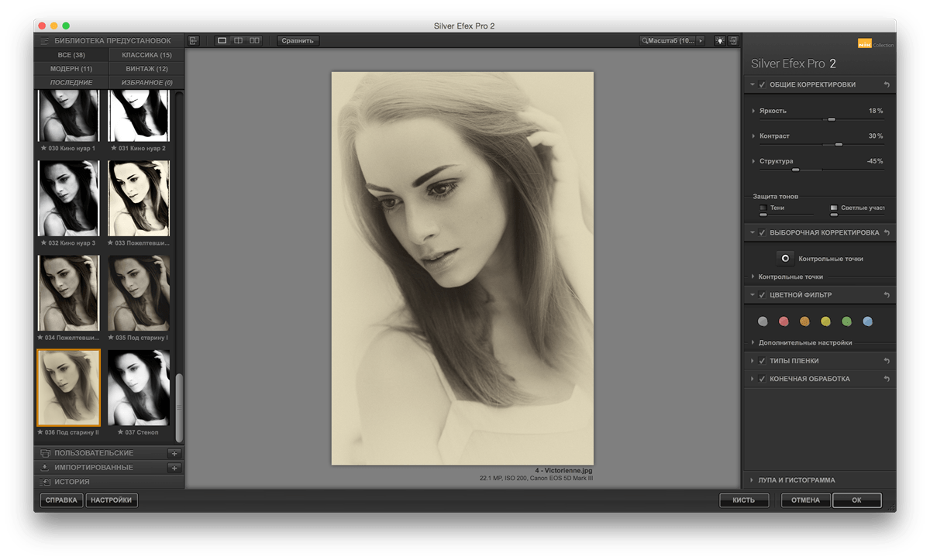Open the Классика (15) presets tab
Image resolution: width=930 pixels, height=560 pixels.
(x=146, y=55)
